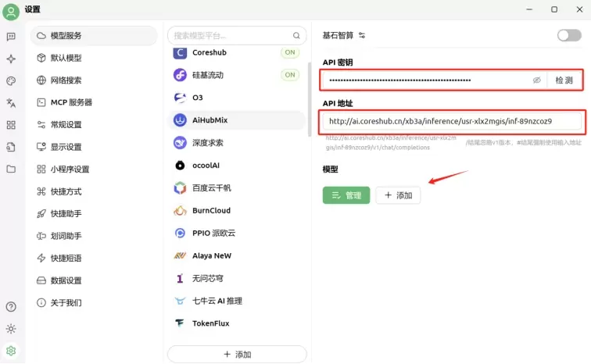Click the API 地址 URL input field
Screen dimensions: 591x364
coord(452,121)
